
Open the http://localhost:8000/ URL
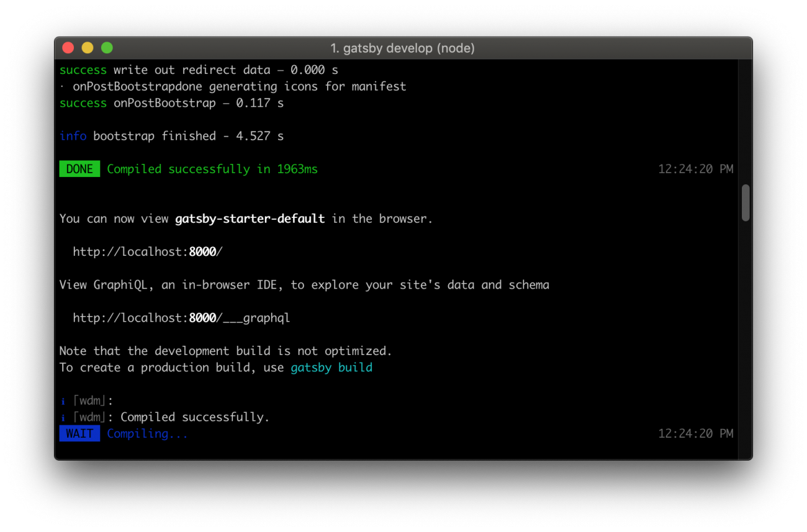tap(148, 251)
